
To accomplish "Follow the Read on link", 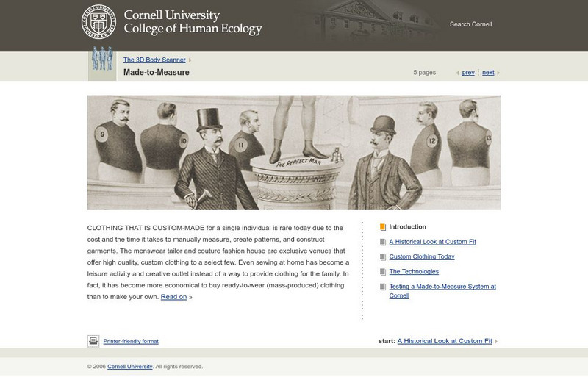I will click(x=173, y=297).
